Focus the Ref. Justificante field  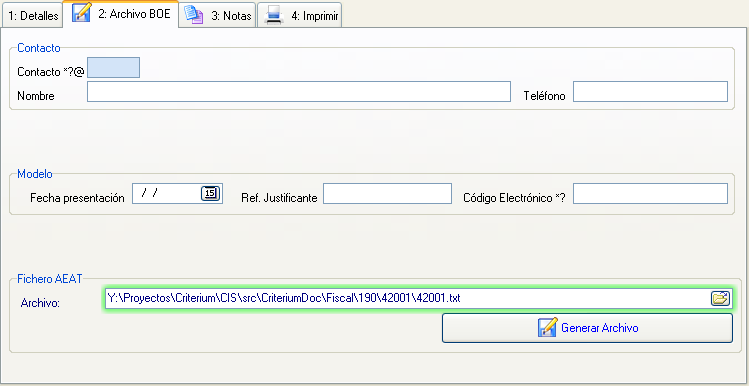click(387, 193)
